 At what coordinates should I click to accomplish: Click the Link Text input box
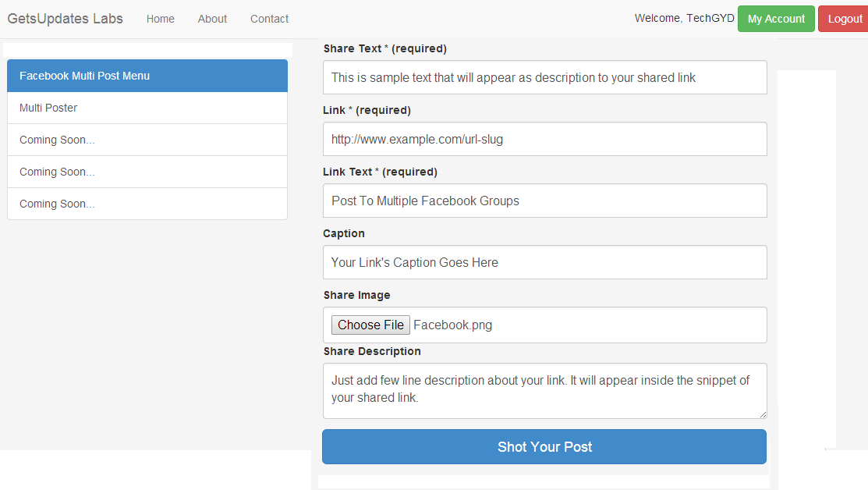(544, 201)
